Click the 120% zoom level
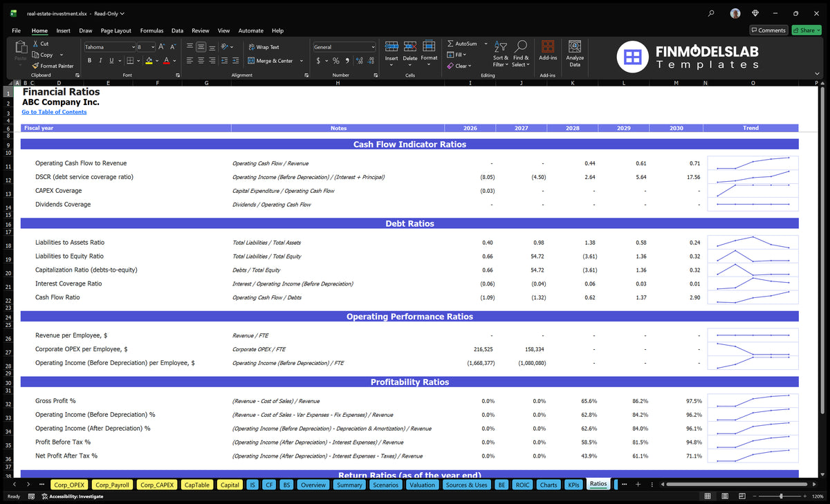830x504 pixels. (x=818, y=496)
